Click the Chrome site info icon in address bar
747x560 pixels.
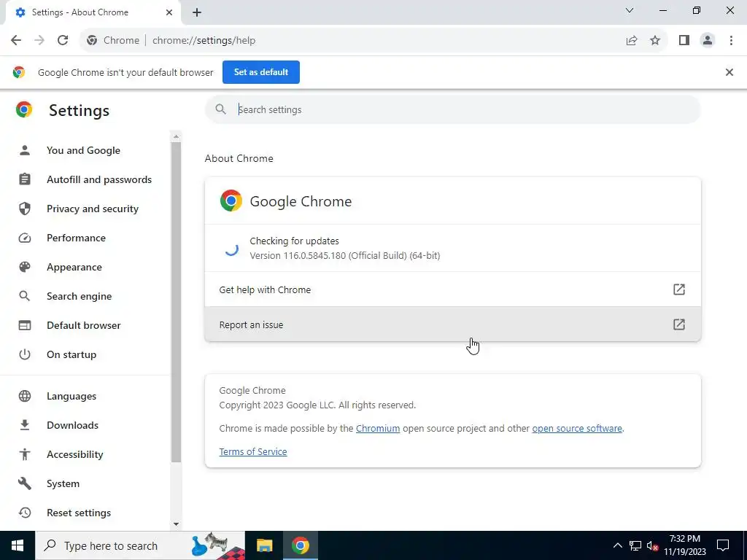click(92, 41)
